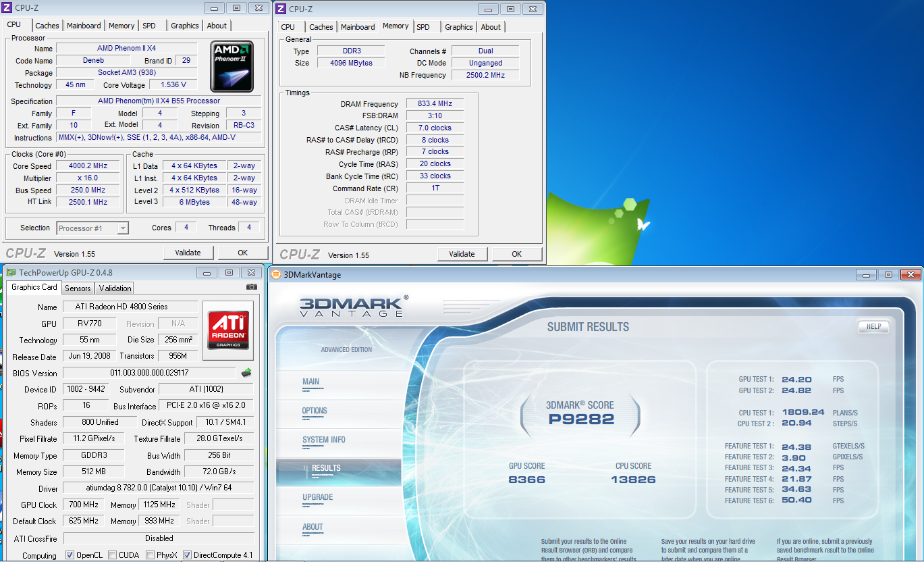
Task: Click the Memory Size value 512 MB
Action: 94,471
